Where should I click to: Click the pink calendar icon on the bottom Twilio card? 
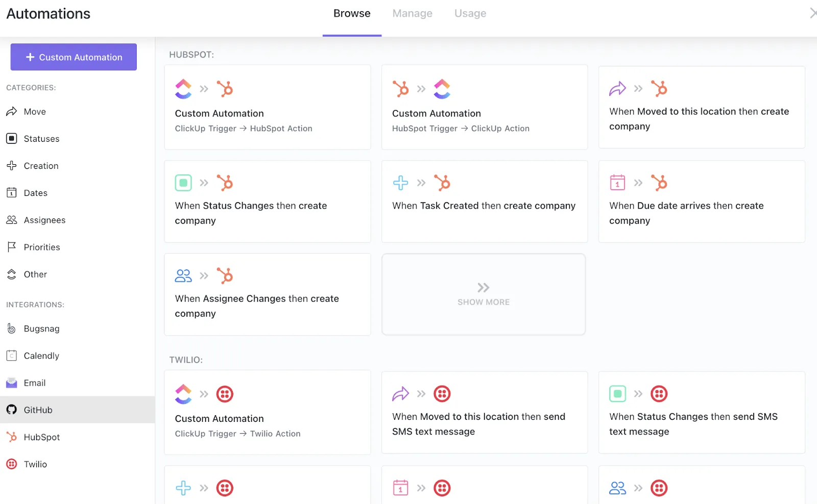click(x=401, y=488)
